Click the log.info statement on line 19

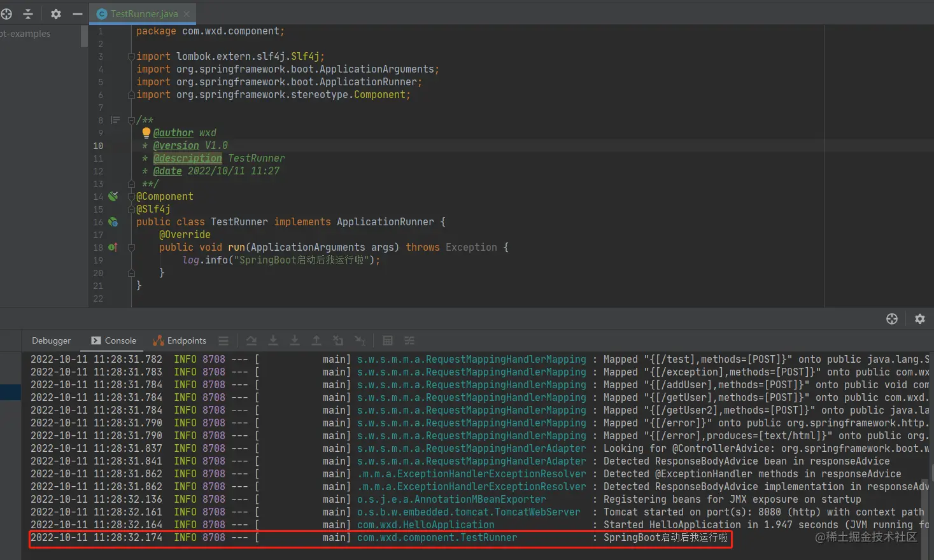coord(281,260)
